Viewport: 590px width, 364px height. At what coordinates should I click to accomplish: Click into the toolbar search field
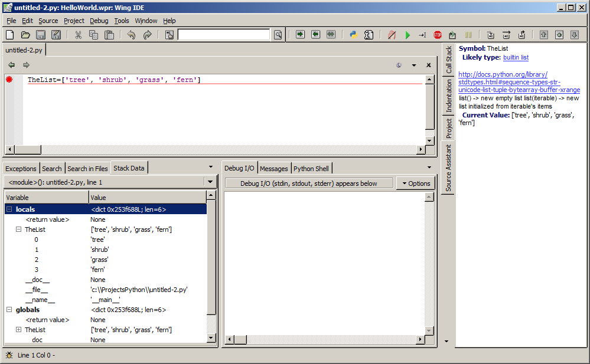(224, 35)
